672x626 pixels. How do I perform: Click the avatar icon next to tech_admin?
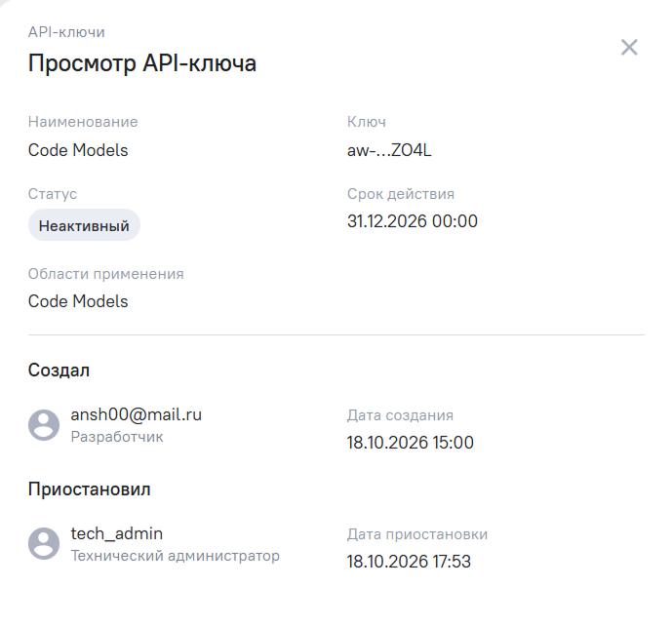[44, 543]
